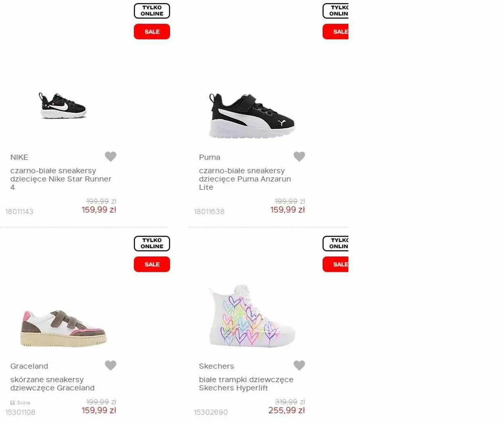This screenshot has height=423, width=504.
Task: Click SALE badge on Nike product
Action: [152, 31]
